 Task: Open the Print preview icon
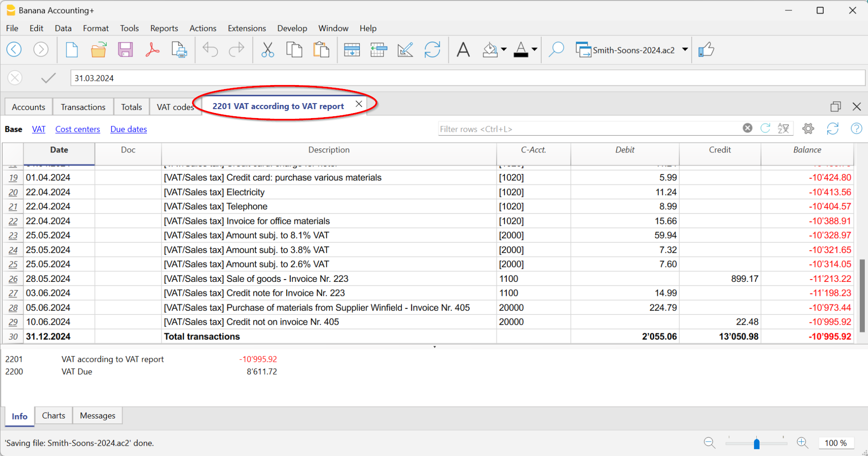179,50
